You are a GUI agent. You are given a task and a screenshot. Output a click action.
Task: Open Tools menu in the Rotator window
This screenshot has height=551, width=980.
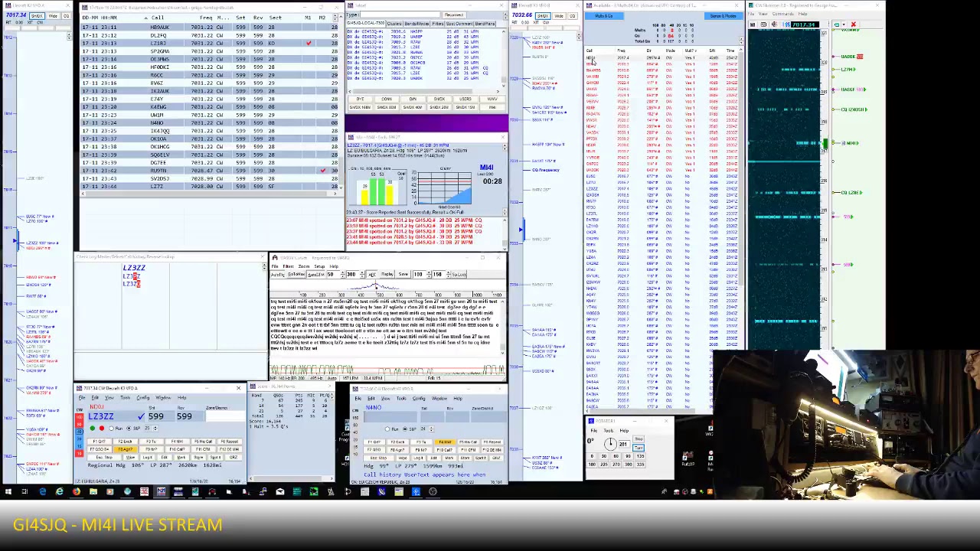pos(609,430)
